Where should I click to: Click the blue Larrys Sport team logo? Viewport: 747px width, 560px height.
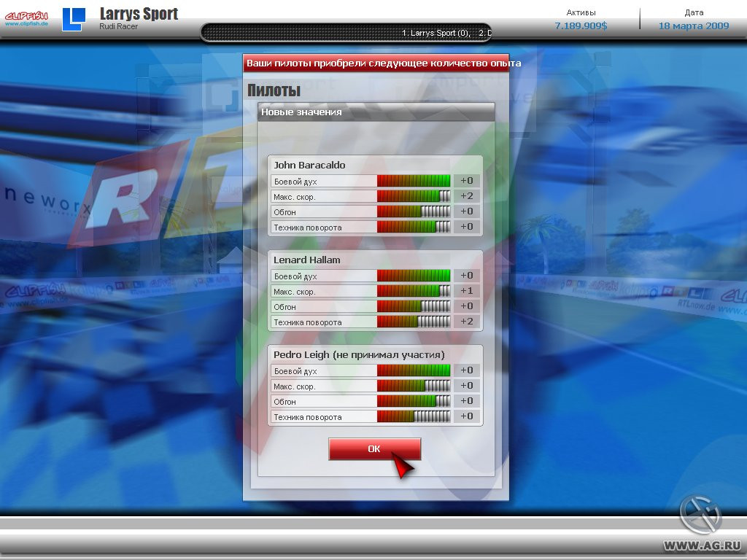pyautogui.click(x=74, y=20)
